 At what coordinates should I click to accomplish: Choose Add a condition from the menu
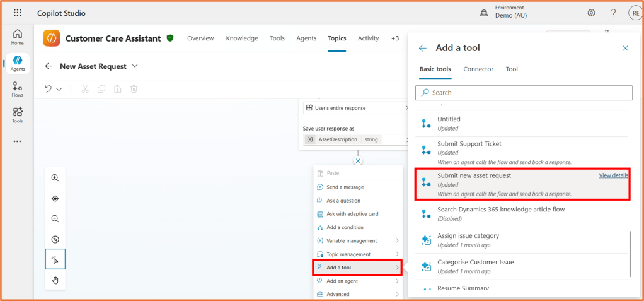pyautogui.click(x=358, y=227)
